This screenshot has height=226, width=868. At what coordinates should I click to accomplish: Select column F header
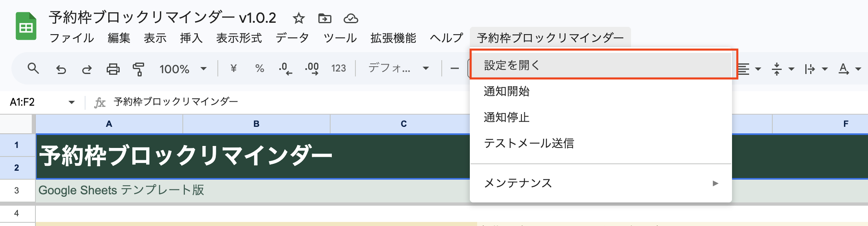pyautogui.click(x=820, y=124)
